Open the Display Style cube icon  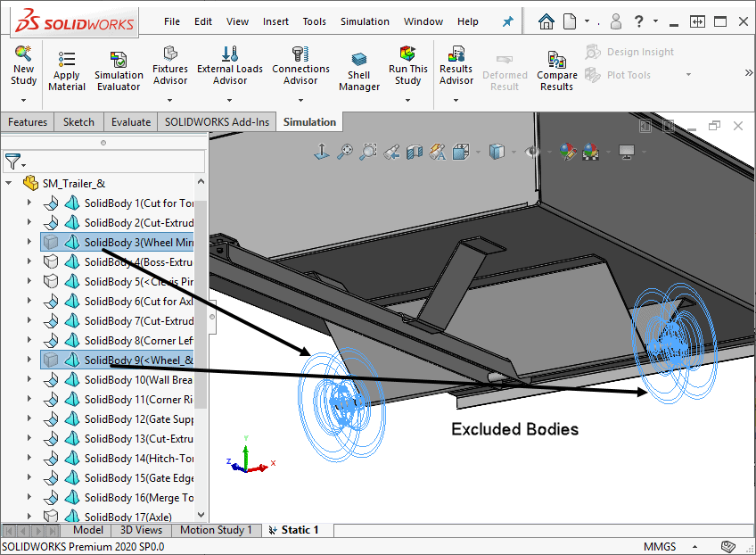[x=497, y=152]
